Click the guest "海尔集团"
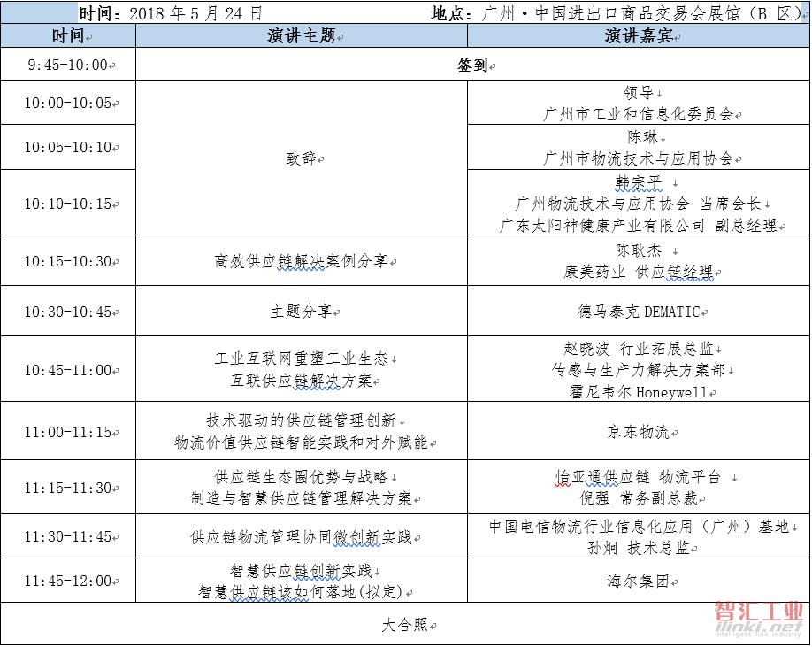812x647 pixels. [639, 582]
